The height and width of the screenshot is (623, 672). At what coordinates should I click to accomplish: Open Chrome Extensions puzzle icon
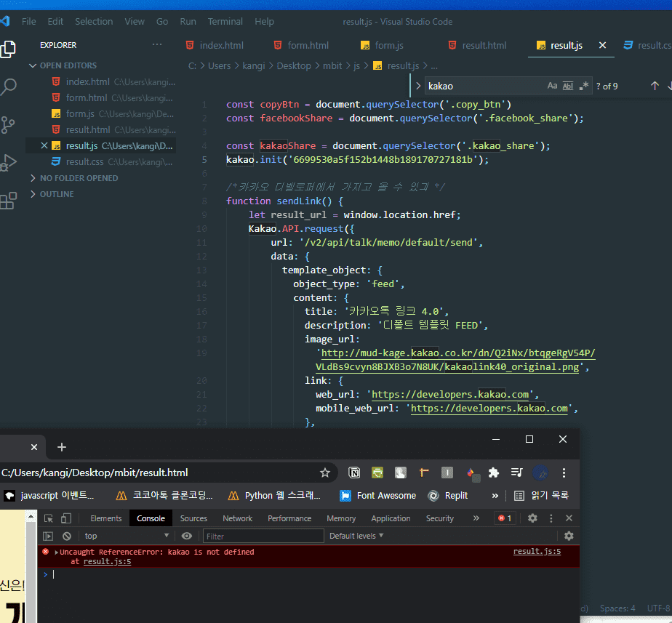[x=494, y=473]
